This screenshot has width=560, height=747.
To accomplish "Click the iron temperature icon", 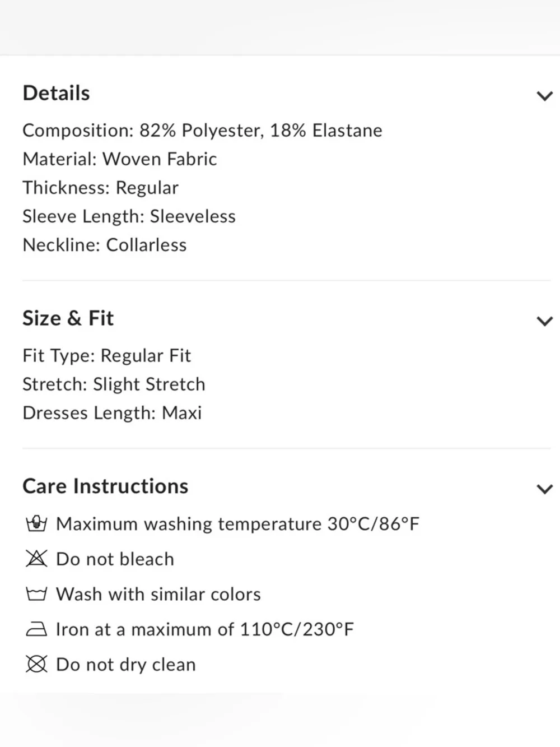I will point(36,629).
